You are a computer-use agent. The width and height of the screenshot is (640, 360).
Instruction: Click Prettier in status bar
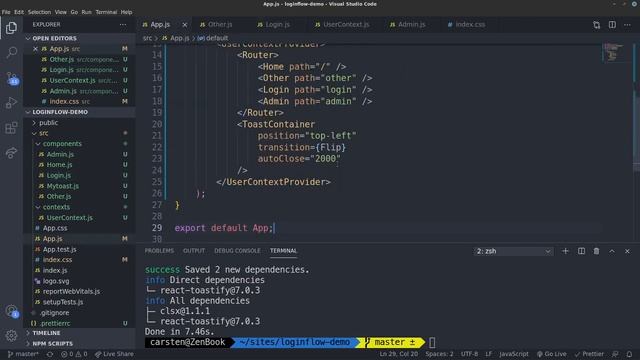pyautogui.click(x=589, y=354)
